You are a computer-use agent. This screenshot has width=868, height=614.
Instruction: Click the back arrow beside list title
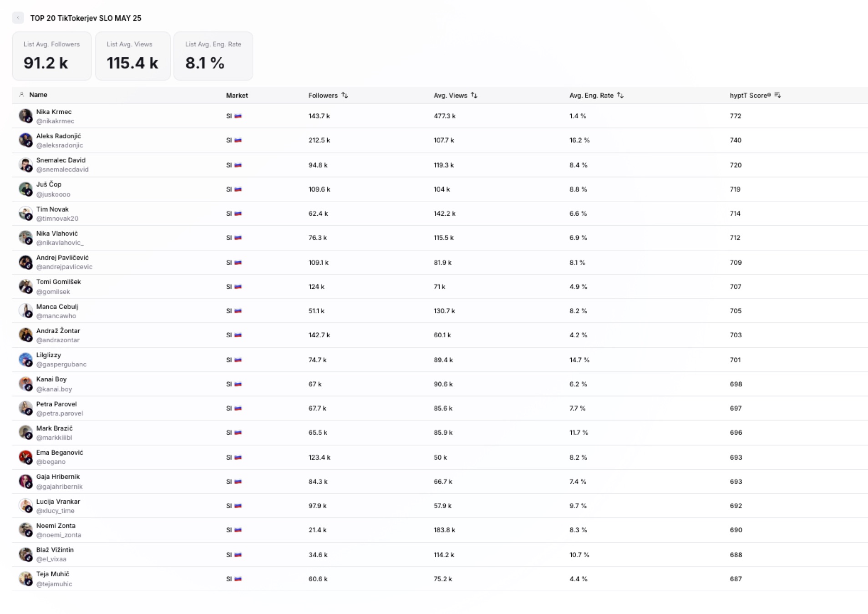coord(18,18)
